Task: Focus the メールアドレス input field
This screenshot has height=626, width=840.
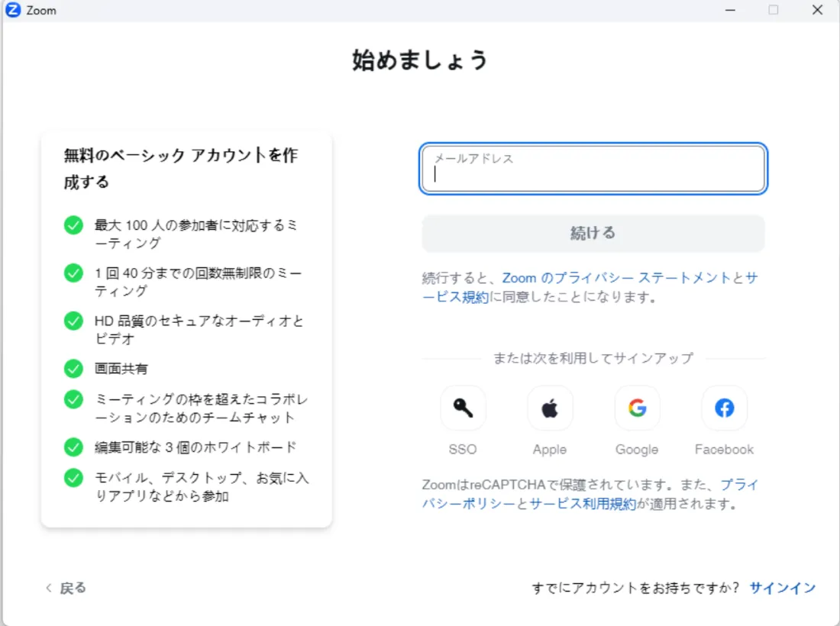Action: pyautogui.click(x=593, y=169)
